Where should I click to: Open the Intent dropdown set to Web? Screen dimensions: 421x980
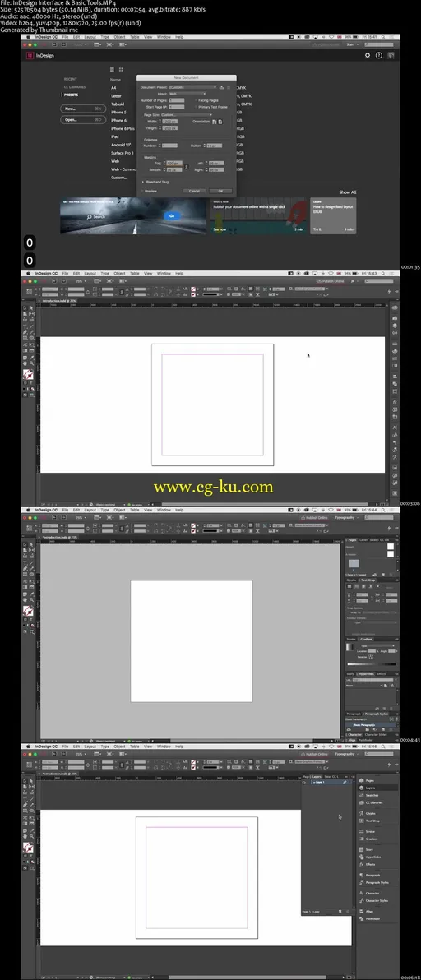tap(187, 93)
